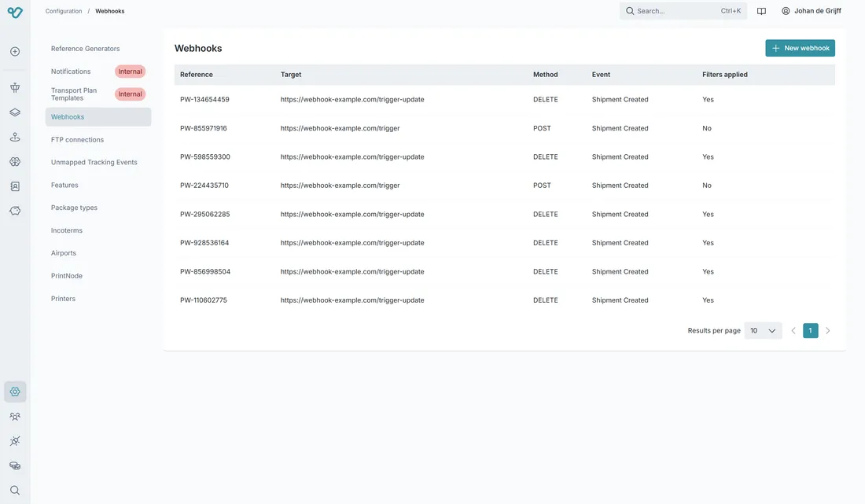
Task: Click Internal badge next to Transport Plan Templates
Action: [x=131, y=94]
